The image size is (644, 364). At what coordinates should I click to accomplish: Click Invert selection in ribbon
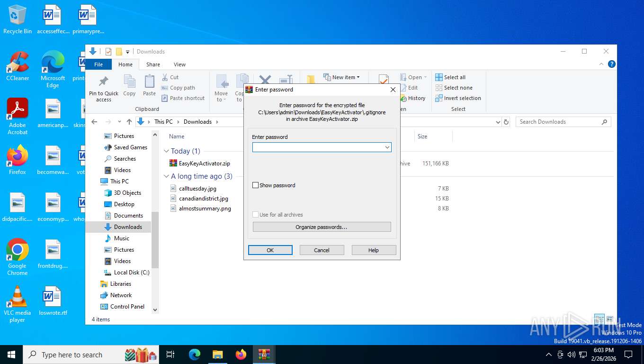click(458, 98)
